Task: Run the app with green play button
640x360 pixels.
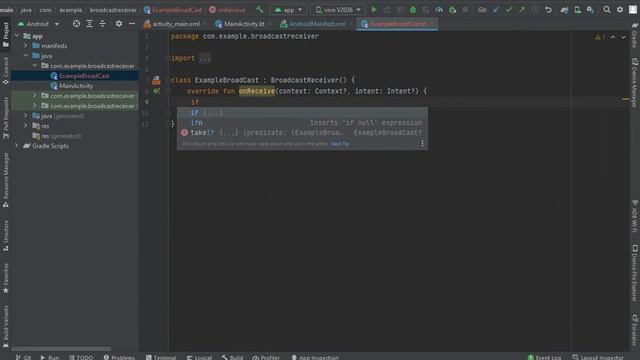Action: pyautogui.click(x=373, y=9)
